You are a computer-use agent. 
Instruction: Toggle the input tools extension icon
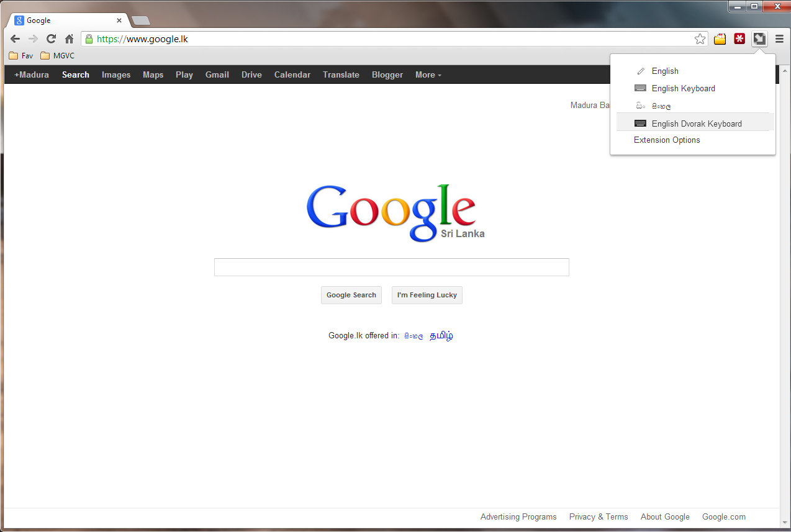759,39
